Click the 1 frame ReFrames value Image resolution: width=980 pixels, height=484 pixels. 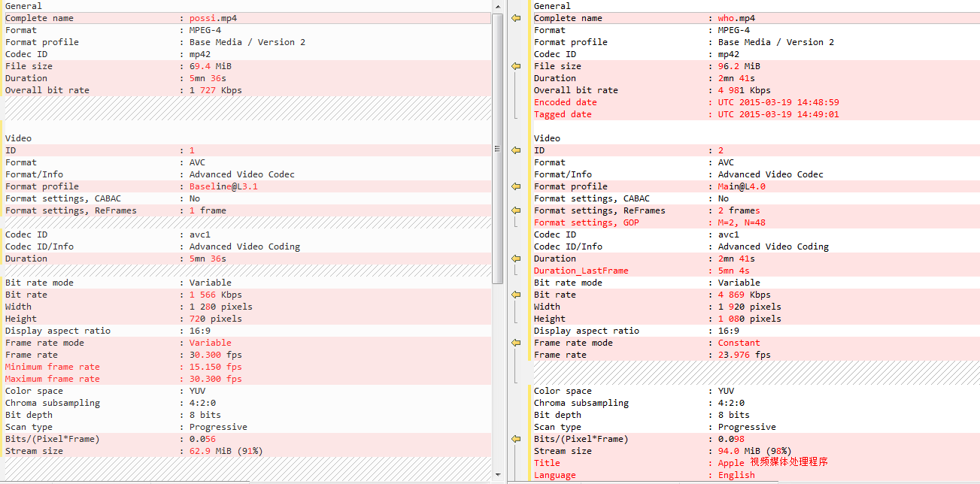click(208, 210)
